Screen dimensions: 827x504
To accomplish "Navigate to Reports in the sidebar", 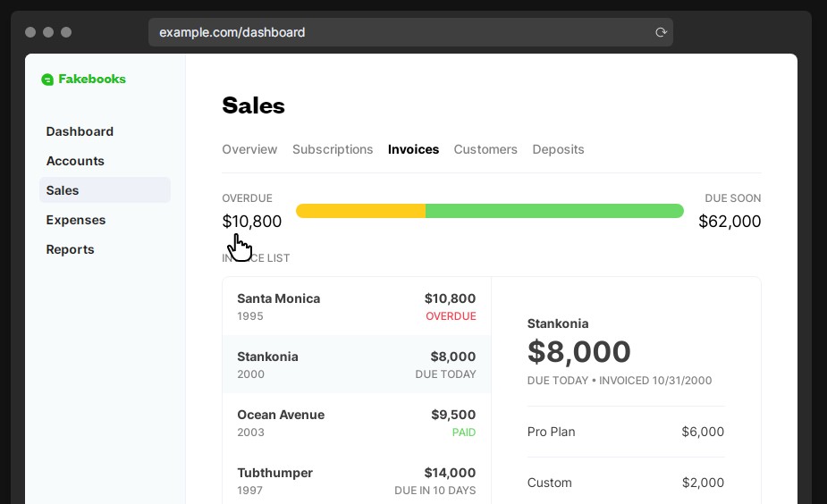I will 70,249.
